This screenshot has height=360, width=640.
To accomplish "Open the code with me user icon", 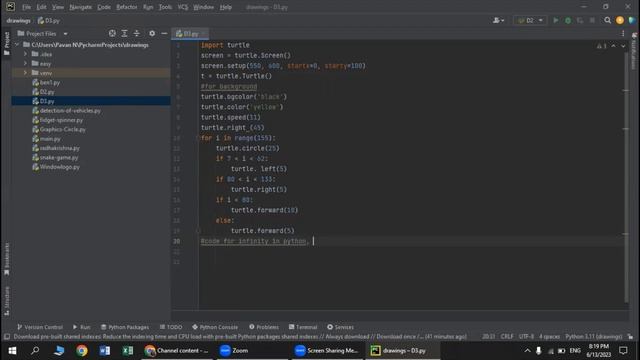I will click(x=498, y=20).
